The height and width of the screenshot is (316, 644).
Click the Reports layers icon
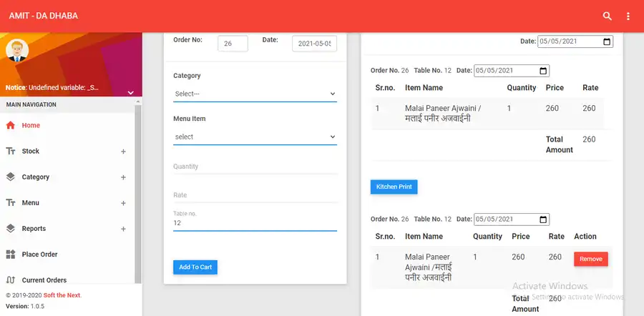click(x=10, y=229)
